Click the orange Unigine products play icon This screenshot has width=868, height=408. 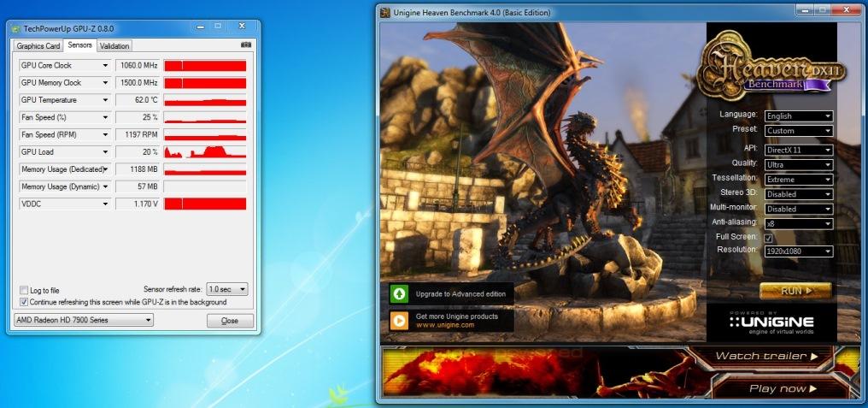point(399,321)
